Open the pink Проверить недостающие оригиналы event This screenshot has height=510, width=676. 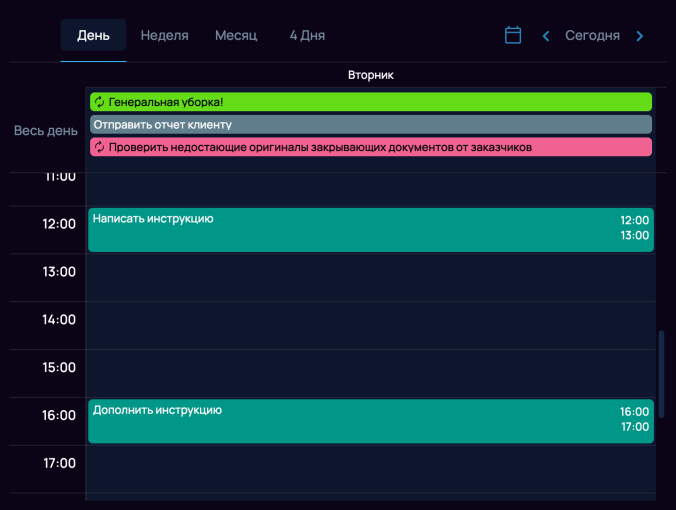click(x=370, y=147)
